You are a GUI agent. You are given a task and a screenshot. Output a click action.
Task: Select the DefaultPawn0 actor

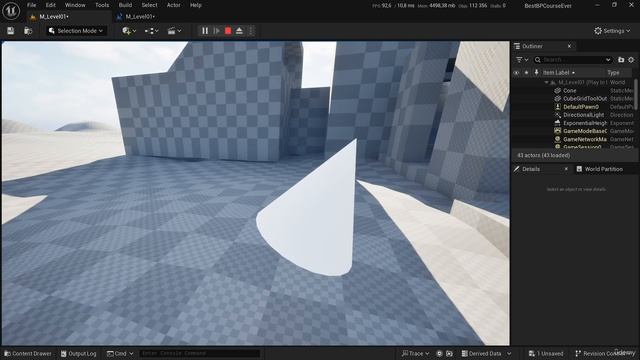click(581, 107)
